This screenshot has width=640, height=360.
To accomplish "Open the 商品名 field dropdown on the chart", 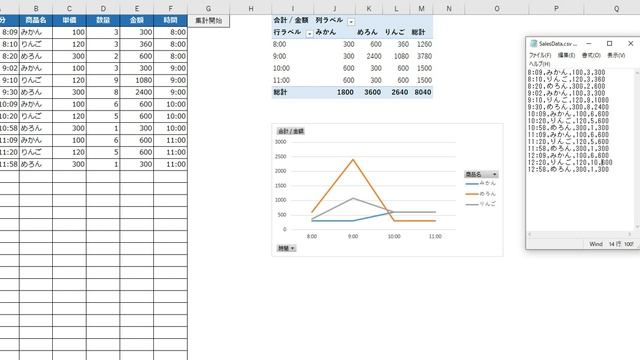I will (494, 174).
